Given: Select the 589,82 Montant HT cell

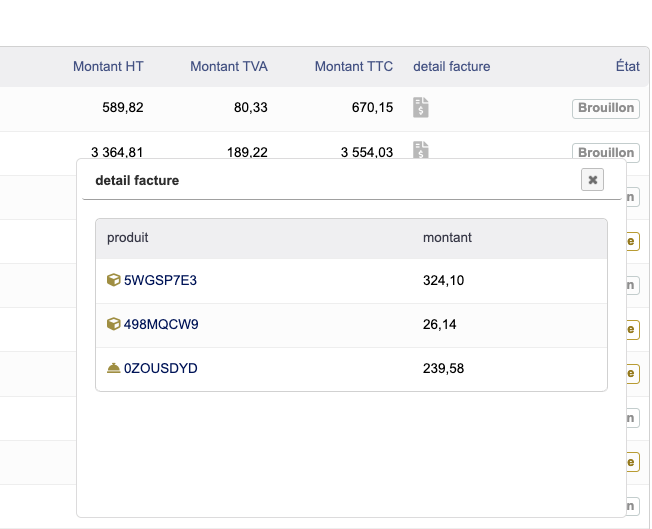Looking at the screenshot, I should click(123, 108).
